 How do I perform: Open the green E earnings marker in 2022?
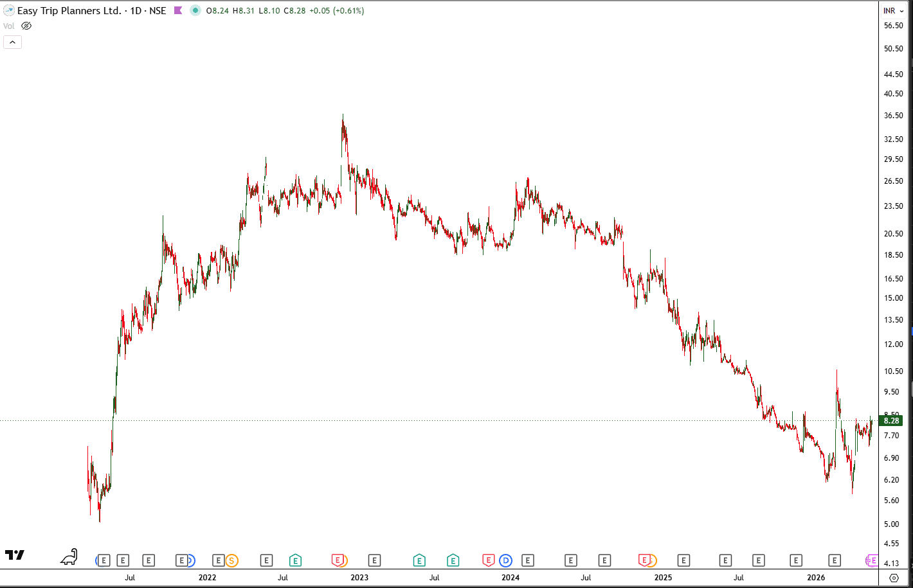295,560
